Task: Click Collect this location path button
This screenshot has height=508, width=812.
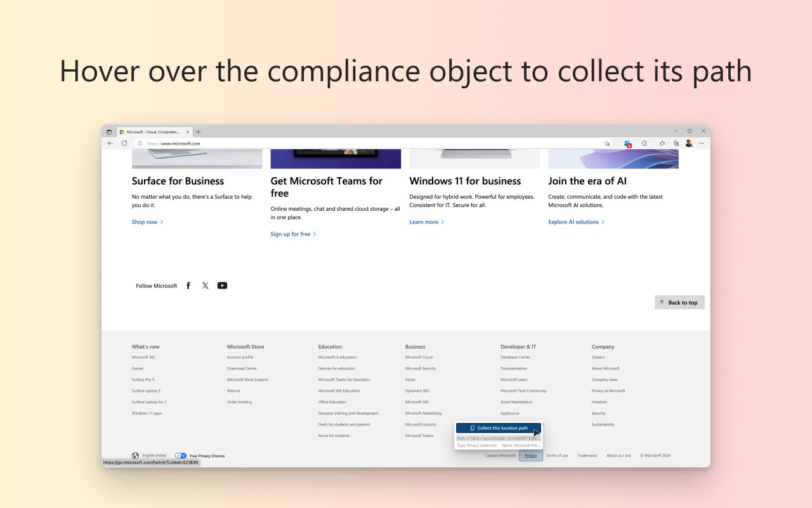Action: tap(499, 428)
